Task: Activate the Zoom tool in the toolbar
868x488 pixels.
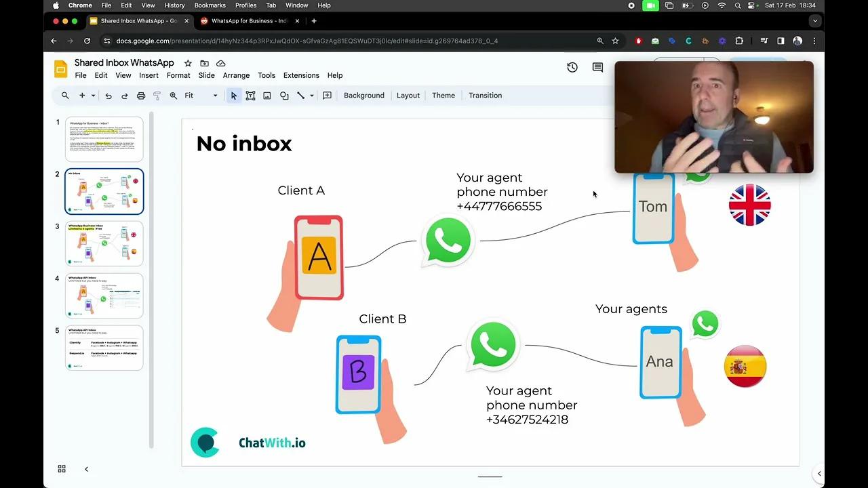Action: pos(174,96)
